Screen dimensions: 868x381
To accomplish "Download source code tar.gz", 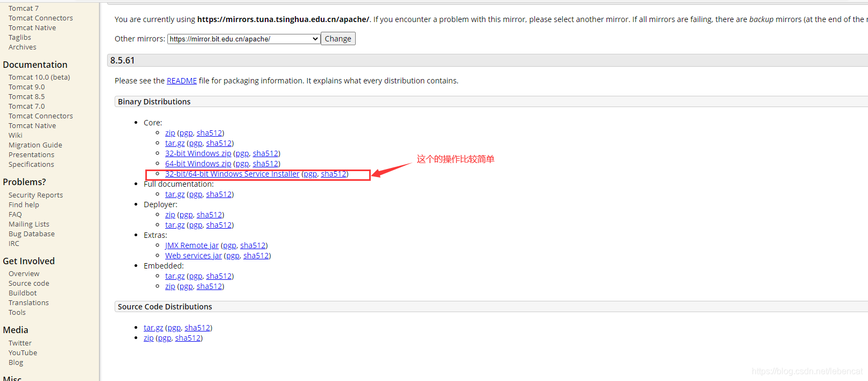I will click(x=153, y=328).
